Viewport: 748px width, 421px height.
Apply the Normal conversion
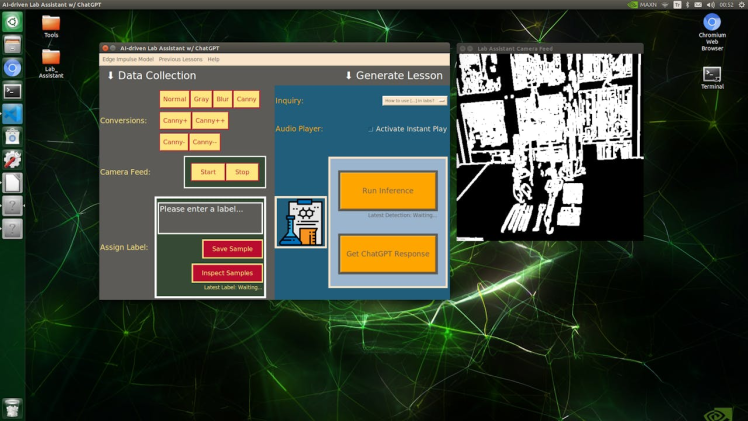[174, 99]
